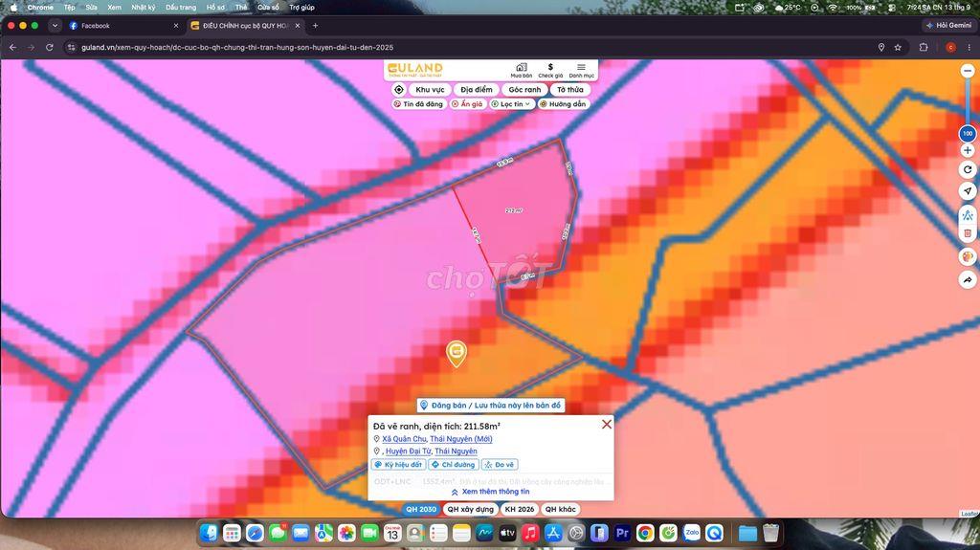Open Premiere Pro in the Dock
Viewport: 980px width, 550px height.
[x=622, y=533]
